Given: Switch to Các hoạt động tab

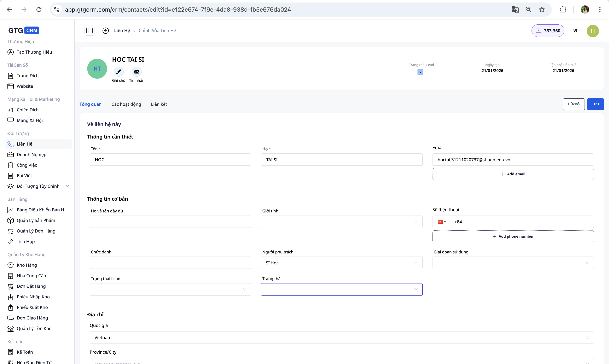Looking at the screenshot, I should pos(126,104).
